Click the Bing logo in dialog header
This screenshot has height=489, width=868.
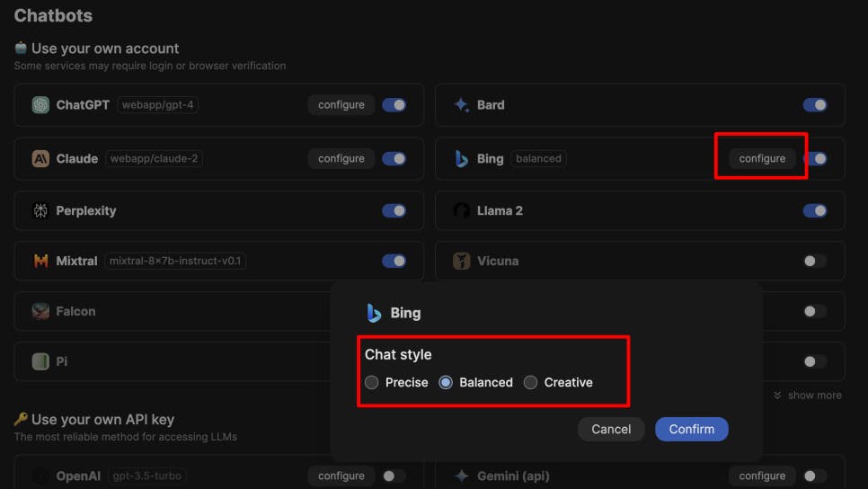(374, 313)
